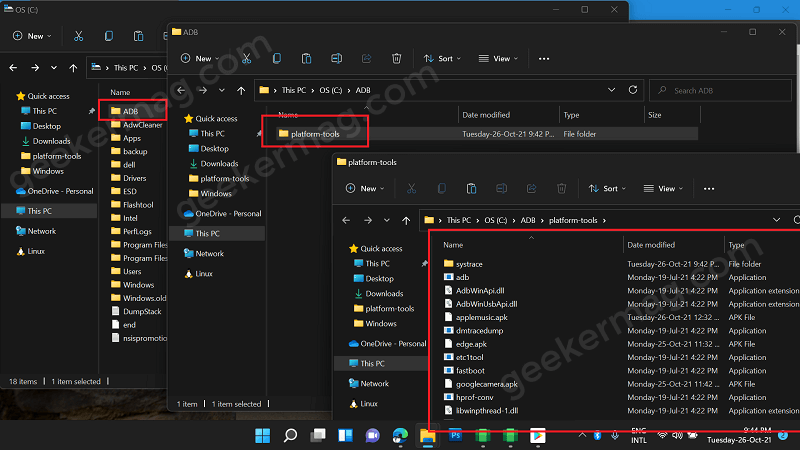This screenshot has width=800, height=450.
Task: Click OS (C:) breadcrumb in platform-tools address bar
Action: (495, 220)
